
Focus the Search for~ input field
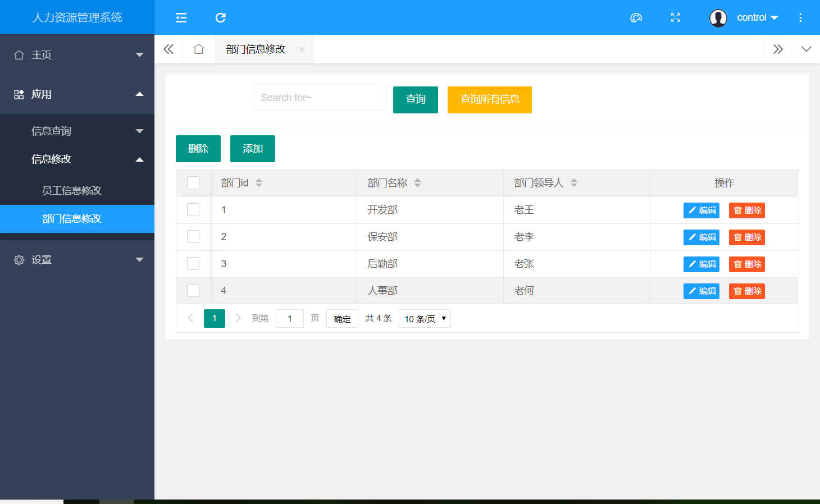tap(320, 98)
